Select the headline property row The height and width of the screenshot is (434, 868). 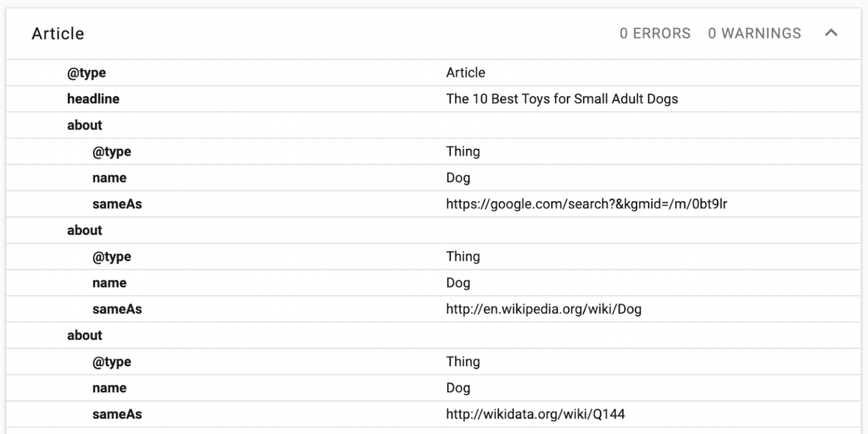[94, 99]
